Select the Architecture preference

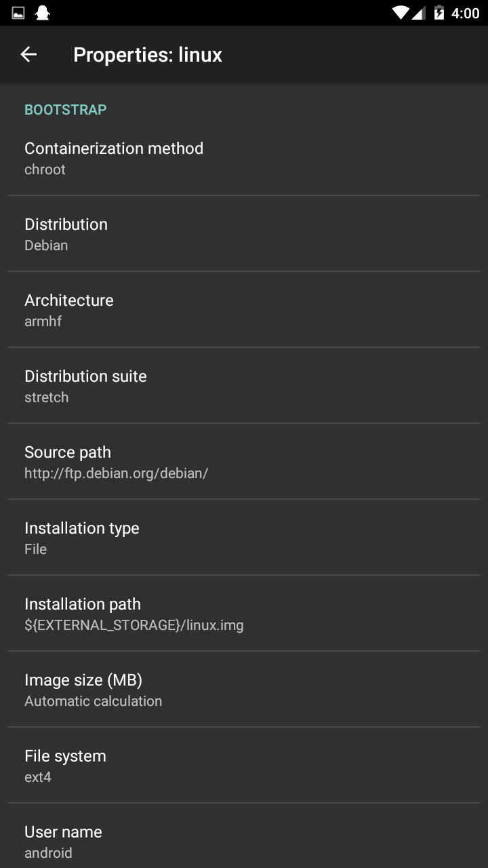pos(244,310)
